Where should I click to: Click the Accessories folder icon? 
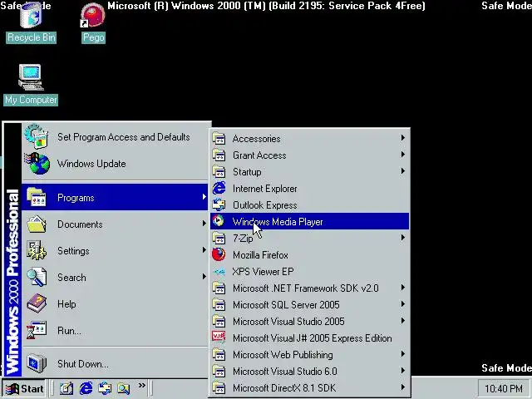point(219,138)
